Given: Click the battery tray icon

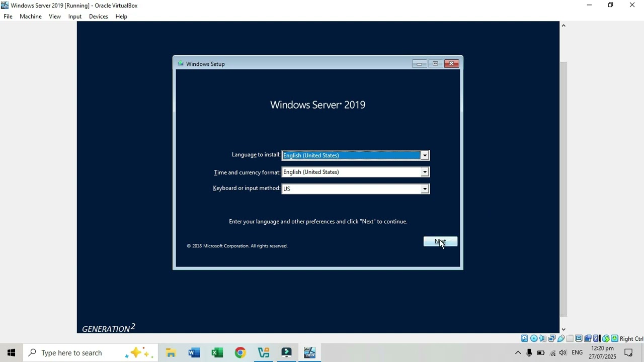Looking at the screenshot, I should coord(541,353).
